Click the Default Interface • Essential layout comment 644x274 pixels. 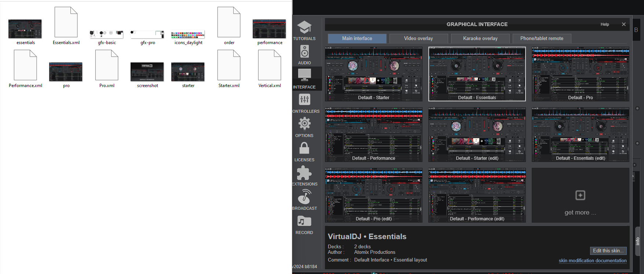391,260
